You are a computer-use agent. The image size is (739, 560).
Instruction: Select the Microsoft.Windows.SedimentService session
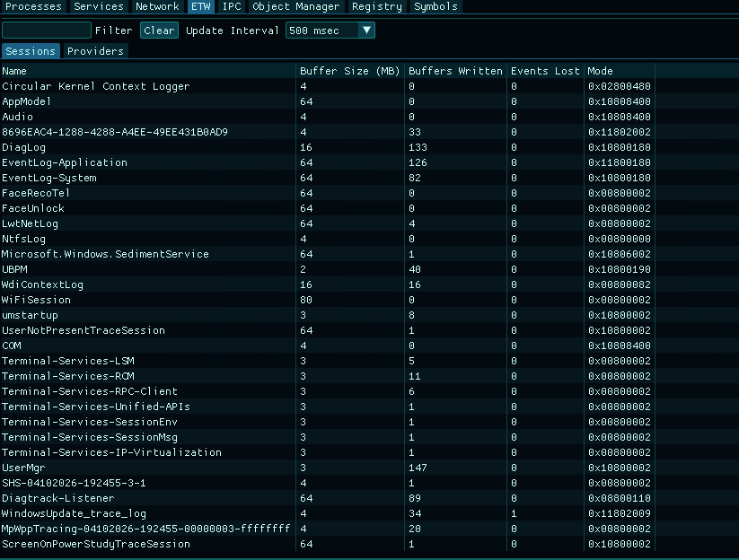point(328,254)
